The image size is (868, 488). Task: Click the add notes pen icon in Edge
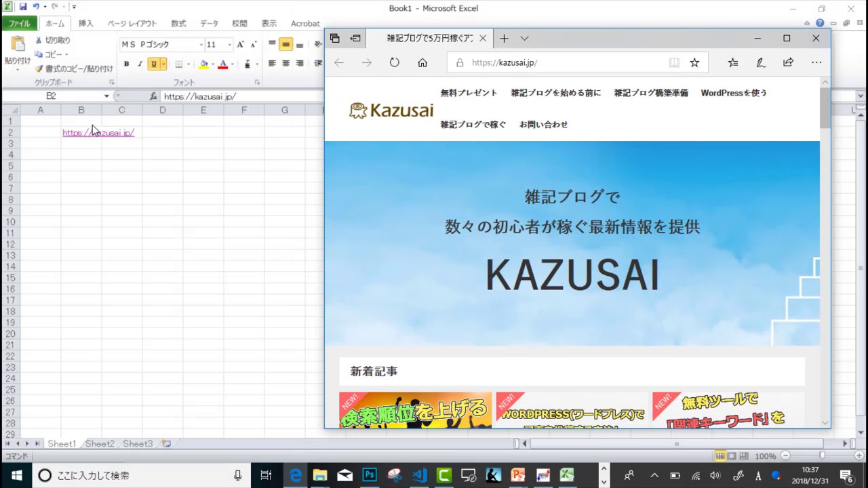pos(761,62)
